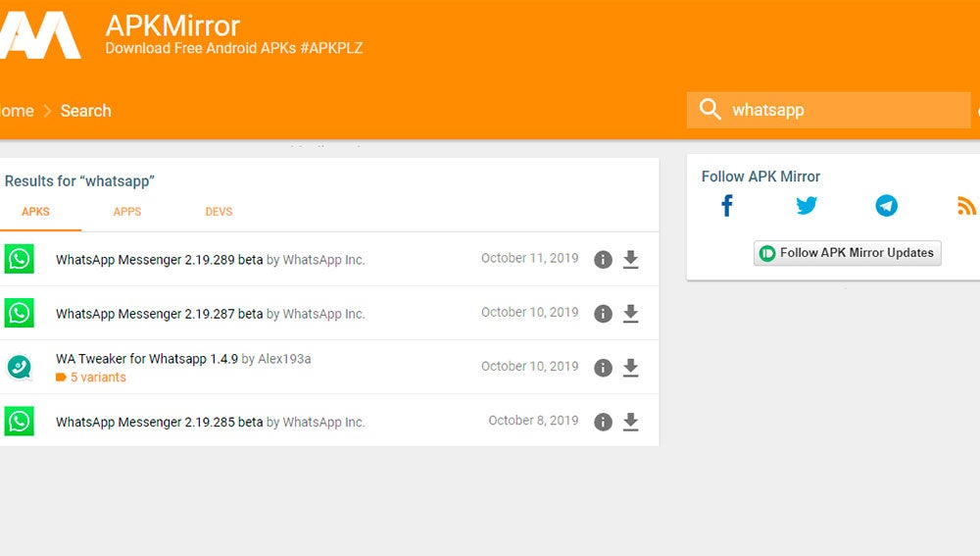The width and height of the screenshot is (980, 556).
Task: Click the Search breadcrumb link
Action: [x=85, y=111]
